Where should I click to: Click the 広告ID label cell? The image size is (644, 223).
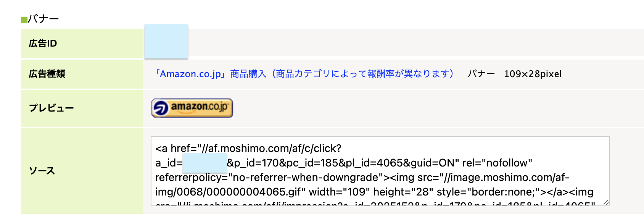point(82,44)
